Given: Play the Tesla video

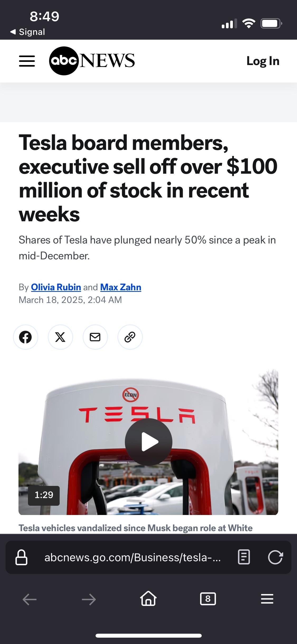Looking at the screenshot, I should [x=148, y=442].
